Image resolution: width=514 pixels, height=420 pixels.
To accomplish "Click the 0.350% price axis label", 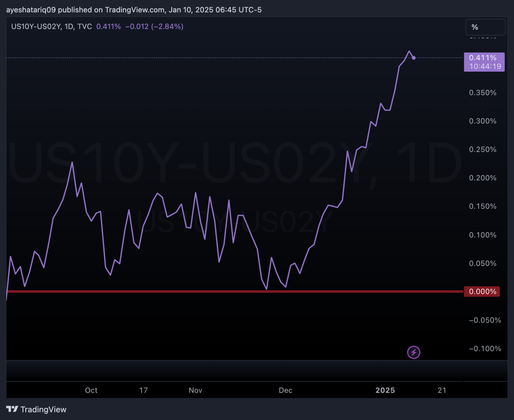I will tap(483, 93).
